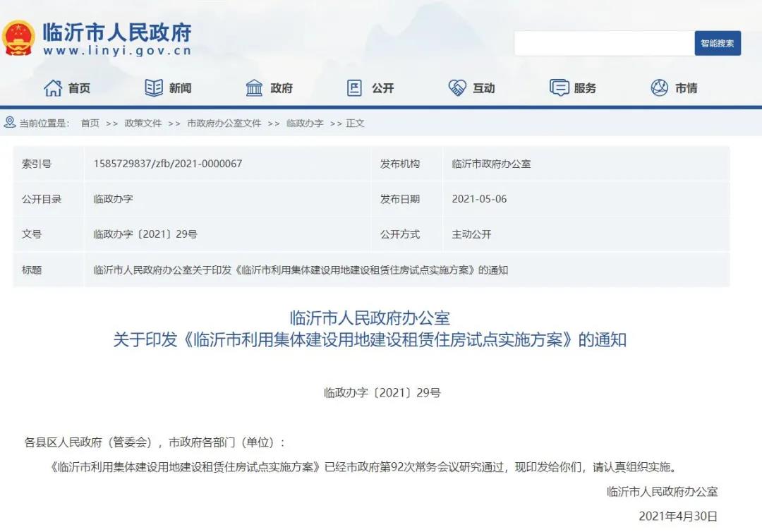Click 公开方式 label cell
The image size is (762, 532).
pyautogui.click(x=407, y=234)
